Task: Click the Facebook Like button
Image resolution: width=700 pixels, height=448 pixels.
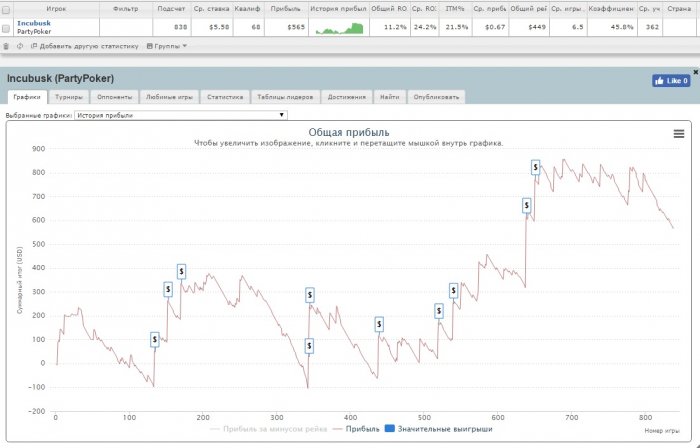Action: click(671, 80)
